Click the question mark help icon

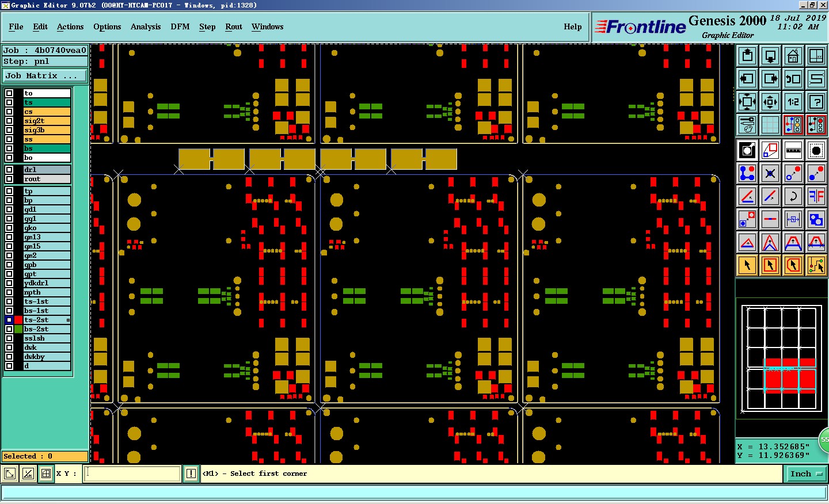pos(816,102)
